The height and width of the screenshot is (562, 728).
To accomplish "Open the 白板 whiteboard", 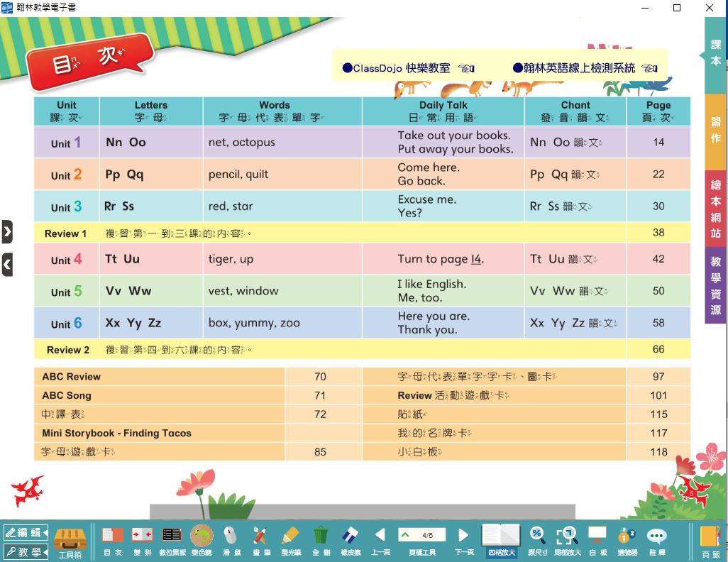I will click(597, 541).
